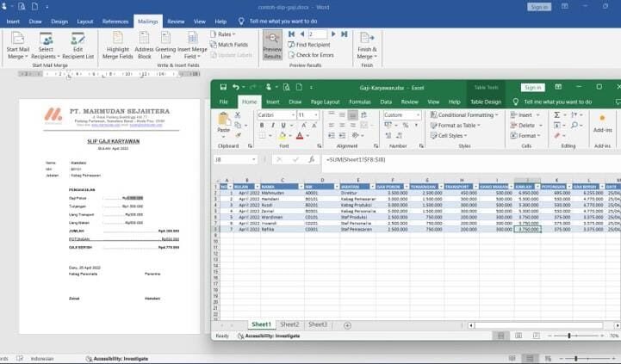
Task: Switch to the Sheet2 tab
Action: point(289,324)
